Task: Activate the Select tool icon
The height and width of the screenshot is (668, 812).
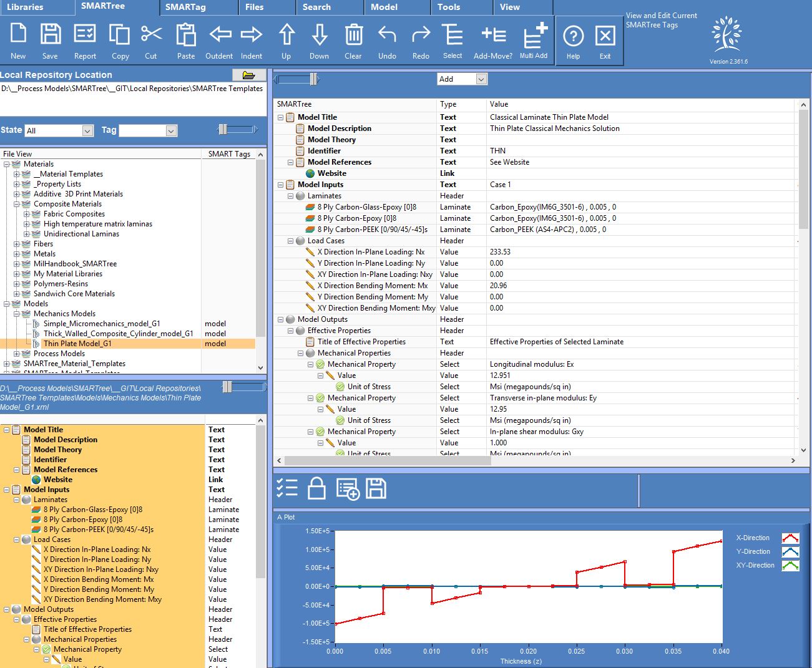Action: [x=452, y=34]
